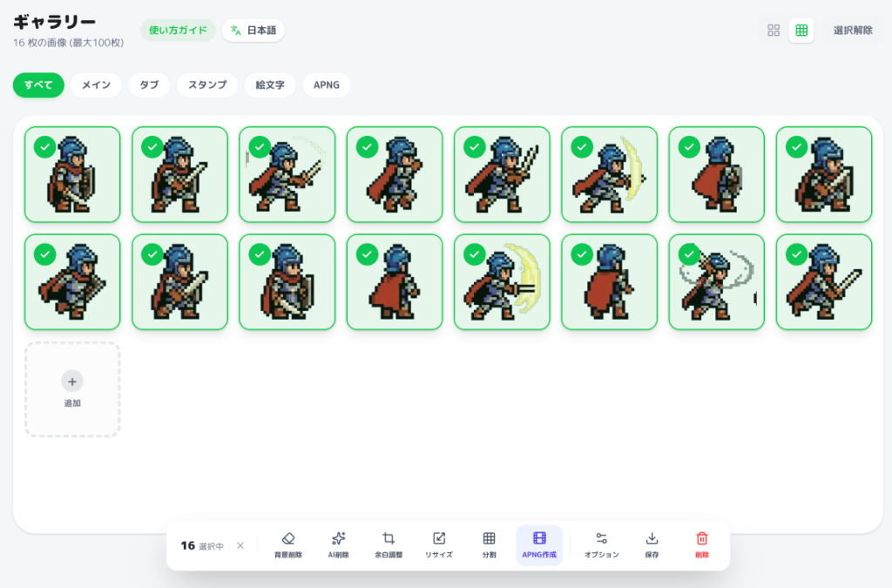892x588 pixels.
Task: Deselect the archer image with bow drawn
Action: pos(582,148)
